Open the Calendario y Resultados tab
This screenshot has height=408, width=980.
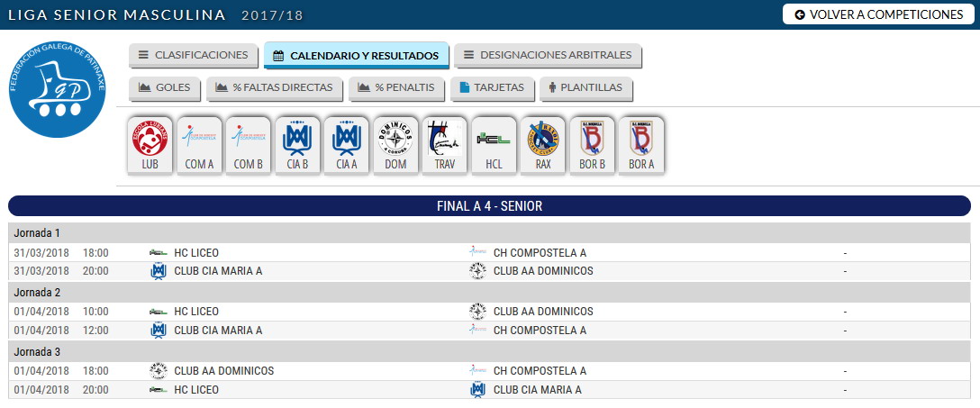357,55
